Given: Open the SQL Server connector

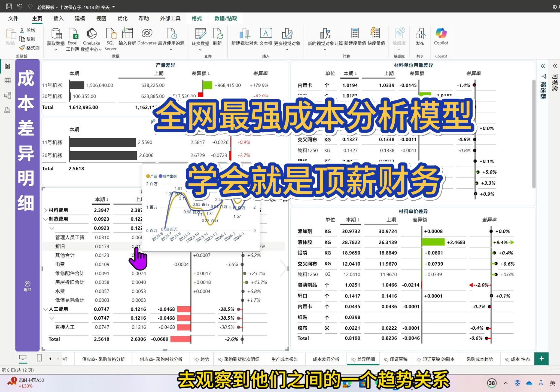Looking at the screenshot, I should tap(111, 40).
